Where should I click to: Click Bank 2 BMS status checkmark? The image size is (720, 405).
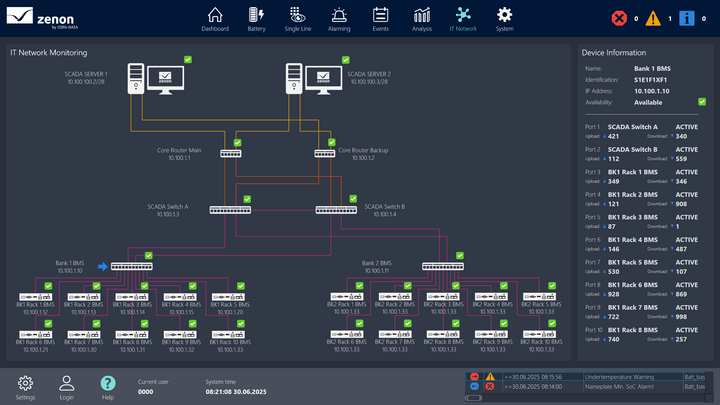(x=460, y=255)
